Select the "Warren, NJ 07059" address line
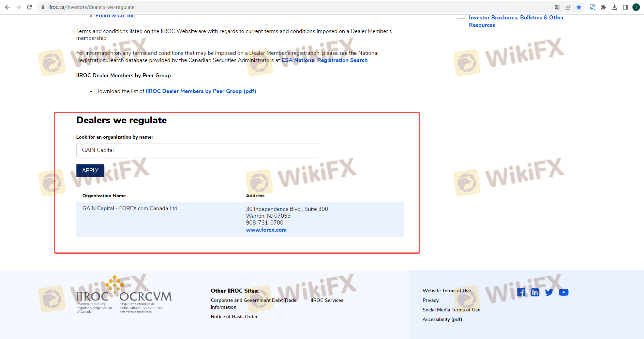Image resolution: width=644 pixels, height=339 pixels. click(x=268, y=216)
